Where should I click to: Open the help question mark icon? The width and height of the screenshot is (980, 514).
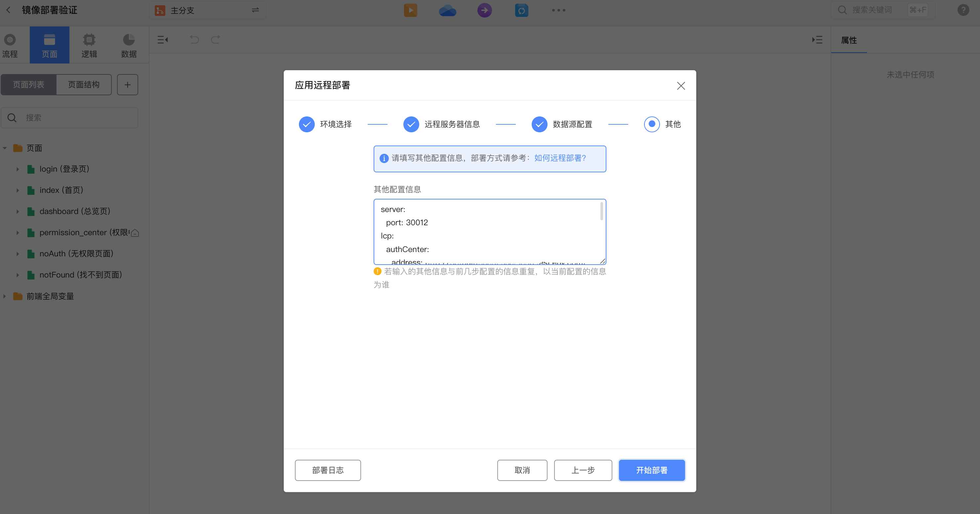click(x=963, y=10)
